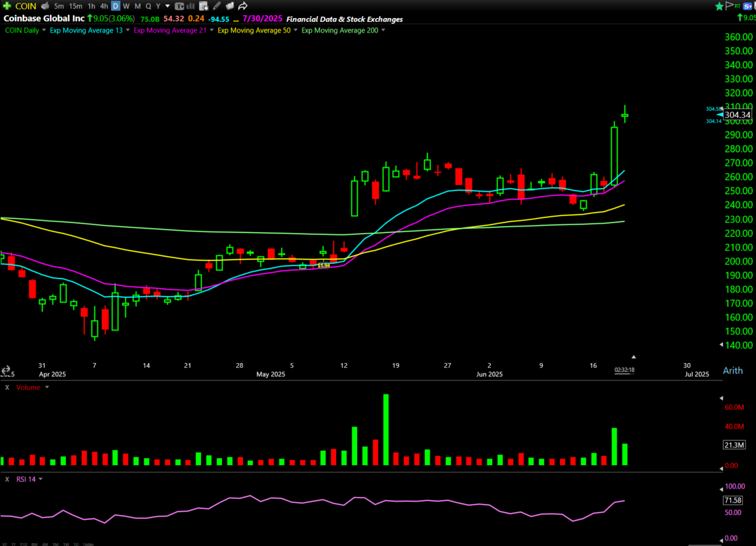
Task: Click the tallest green volume bar
Action: click(x=386, y=429)
